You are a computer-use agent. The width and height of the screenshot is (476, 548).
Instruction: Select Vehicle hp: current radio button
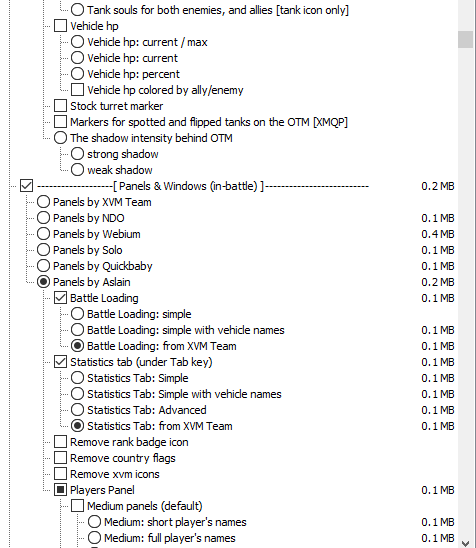point(77,58)
